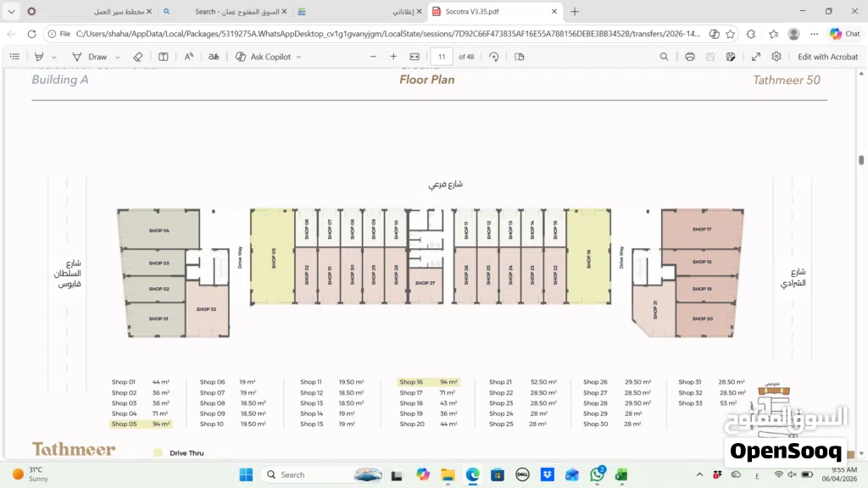
Task: Click the Add text tool icon
Action: pyautogui.click(x=164, y=57)
